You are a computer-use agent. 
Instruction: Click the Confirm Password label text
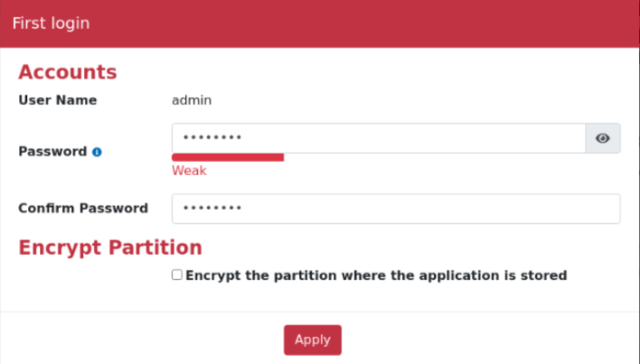[83, 209]
